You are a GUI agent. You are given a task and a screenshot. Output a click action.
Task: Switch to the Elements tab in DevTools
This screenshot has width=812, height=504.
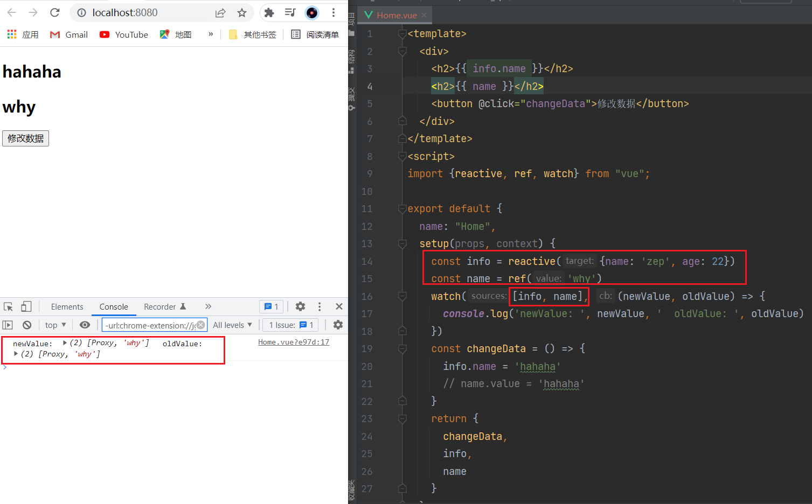[x=67, y=306]
